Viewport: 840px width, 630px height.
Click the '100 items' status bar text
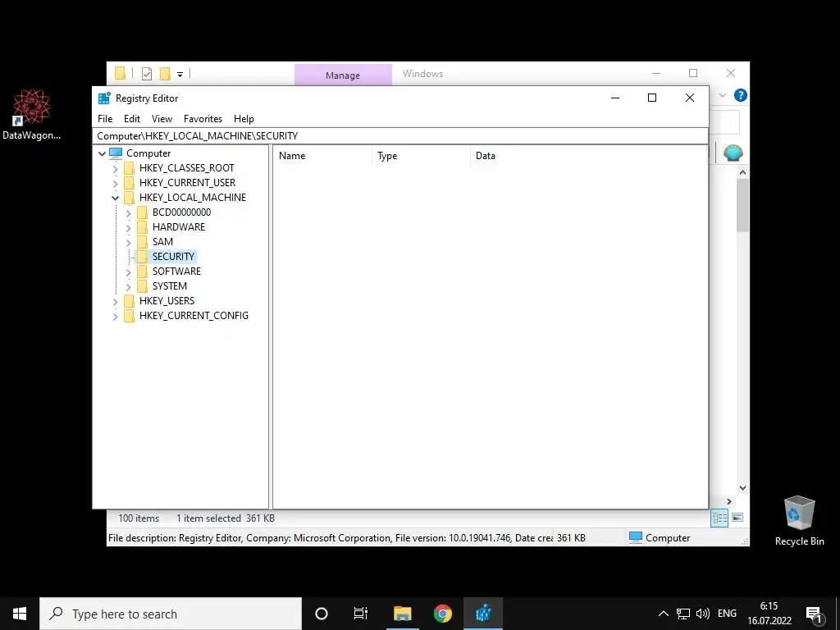[x=139, y=518]
